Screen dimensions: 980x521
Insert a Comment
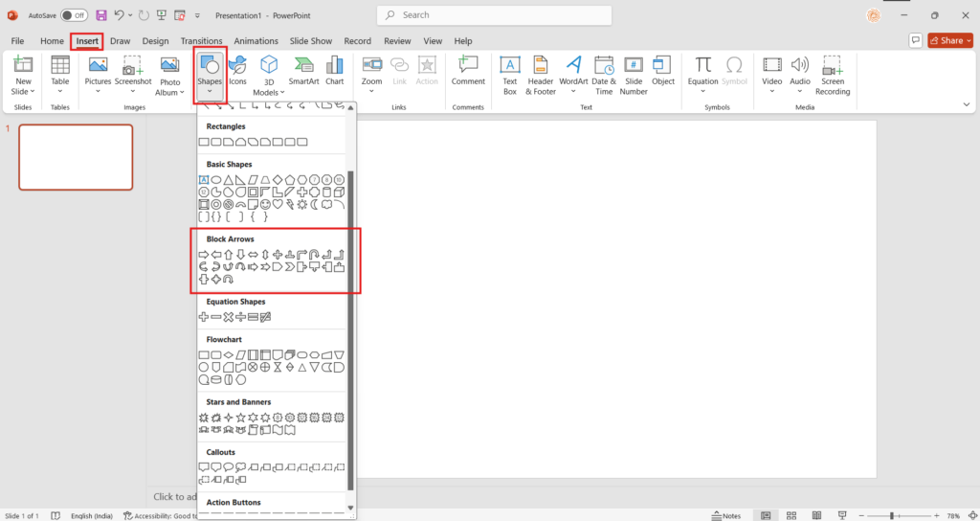point(468,71)
